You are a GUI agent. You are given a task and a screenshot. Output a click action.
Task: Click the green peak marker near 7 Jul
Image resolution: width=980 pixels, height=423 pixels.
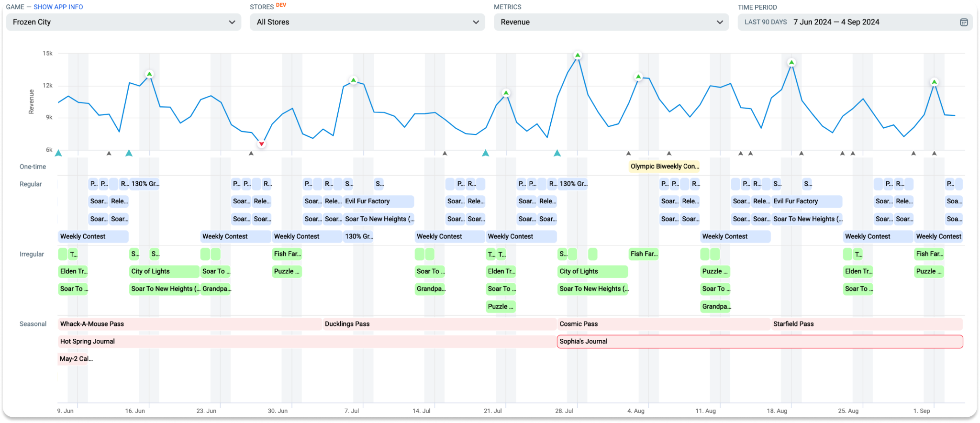(x=354, y=80)
